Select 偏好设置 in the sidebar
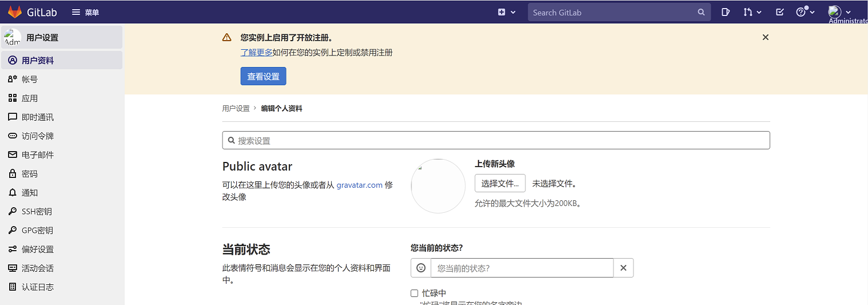868x305 pixels. pyautogui.click(x=38, y=249)
